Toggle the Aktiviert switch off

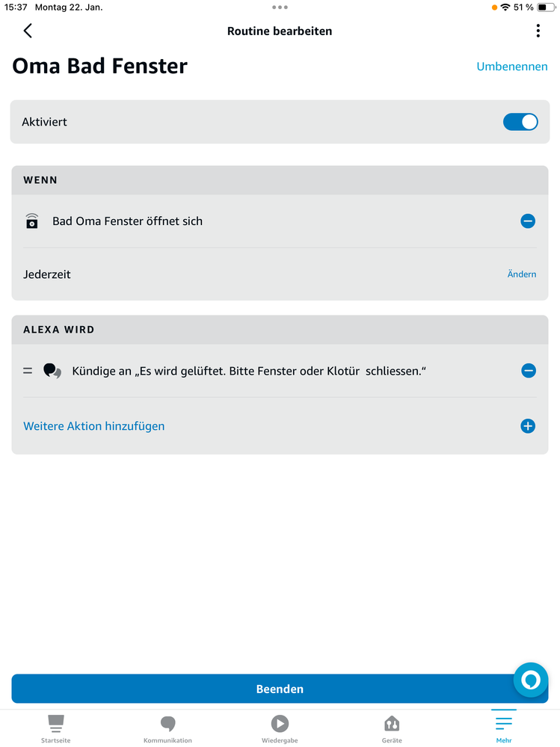coord(520,122)
